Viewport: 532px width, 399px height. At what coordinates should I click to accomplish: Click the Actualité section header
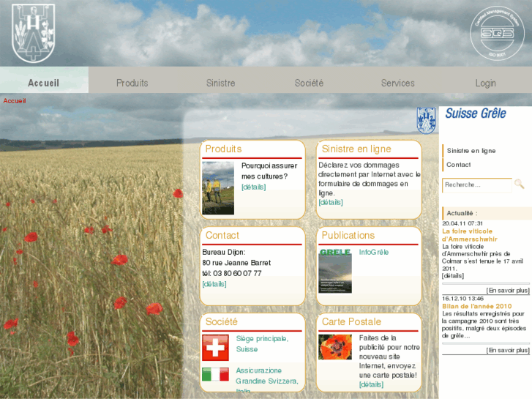tap(487, 213)
